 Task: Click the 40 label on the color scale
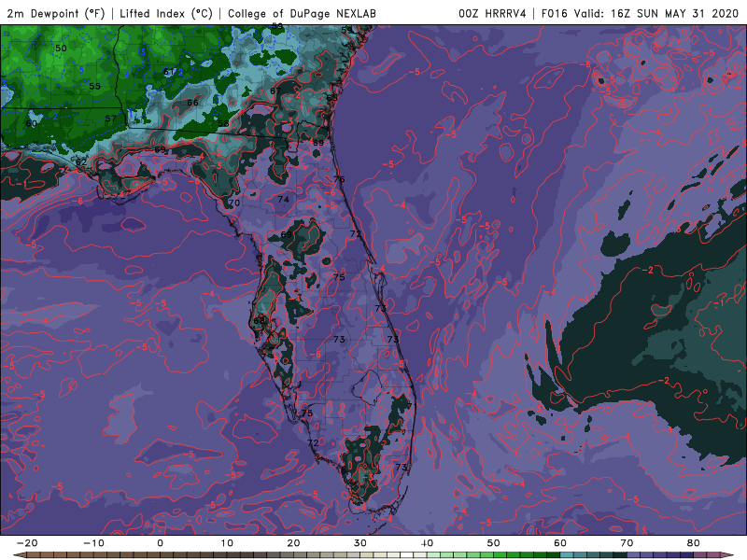tap(427, 543)
